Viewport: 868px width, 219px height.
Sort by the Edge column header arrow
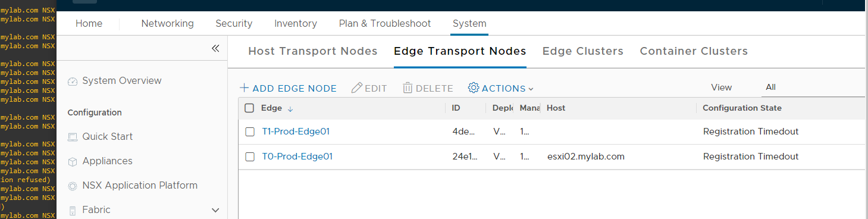(290, 109)
